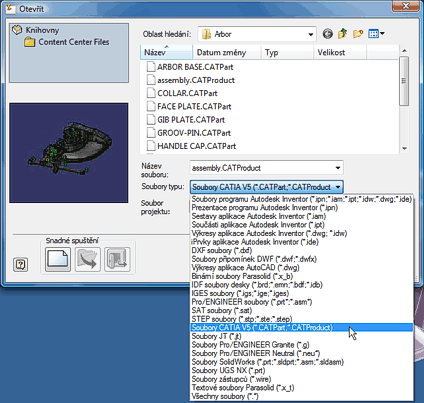Choose iPrvky aplikace Autodesk Inventor (*.ide)

click(302, 242)
